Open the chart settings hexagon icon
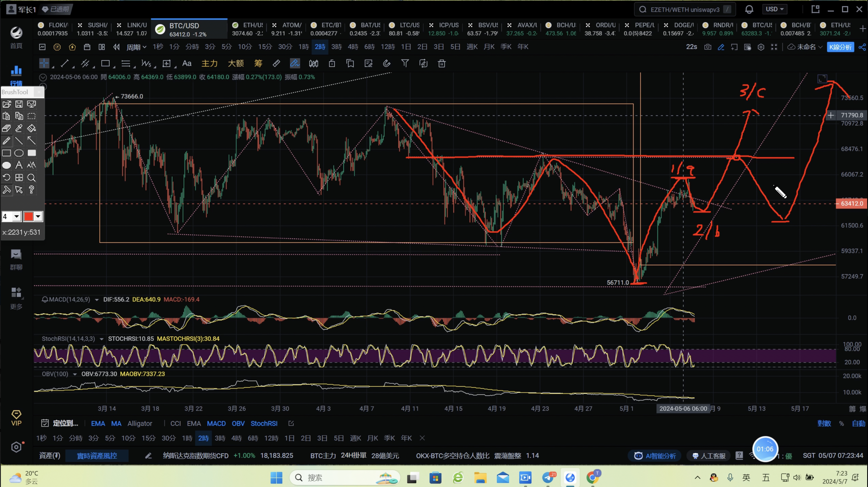The image size is (868, 487). coord(761,47)
